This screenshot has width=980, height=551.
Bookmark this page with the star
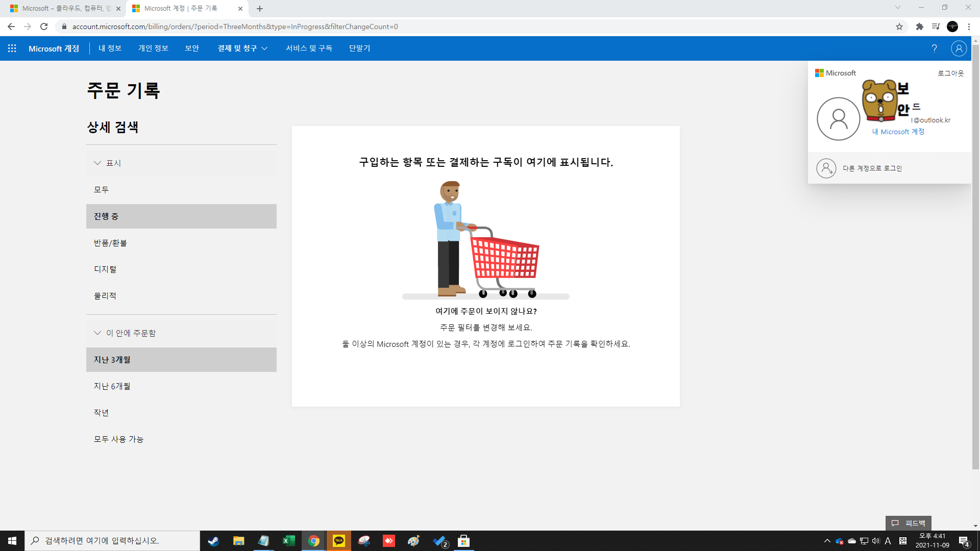coord(899,27)
